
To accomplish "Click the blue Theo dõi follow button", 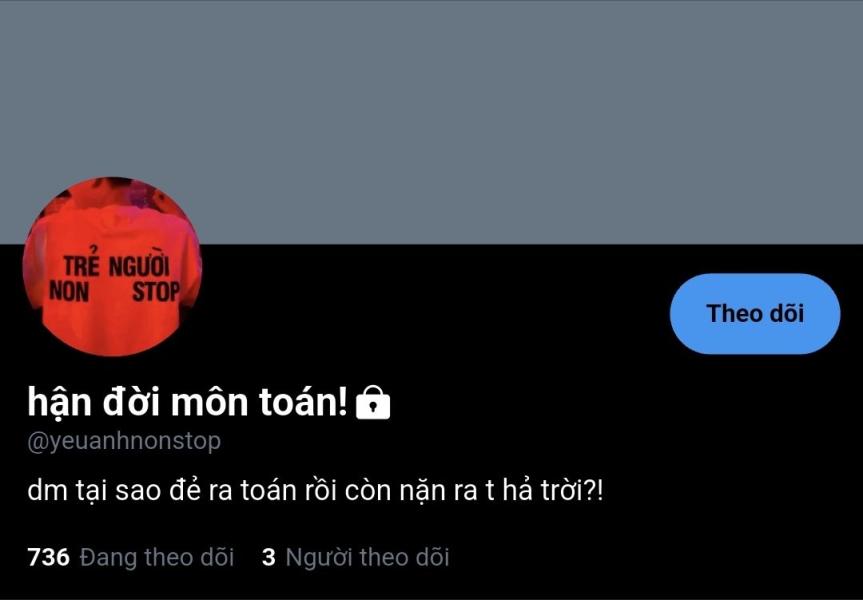I will point(755,313).
